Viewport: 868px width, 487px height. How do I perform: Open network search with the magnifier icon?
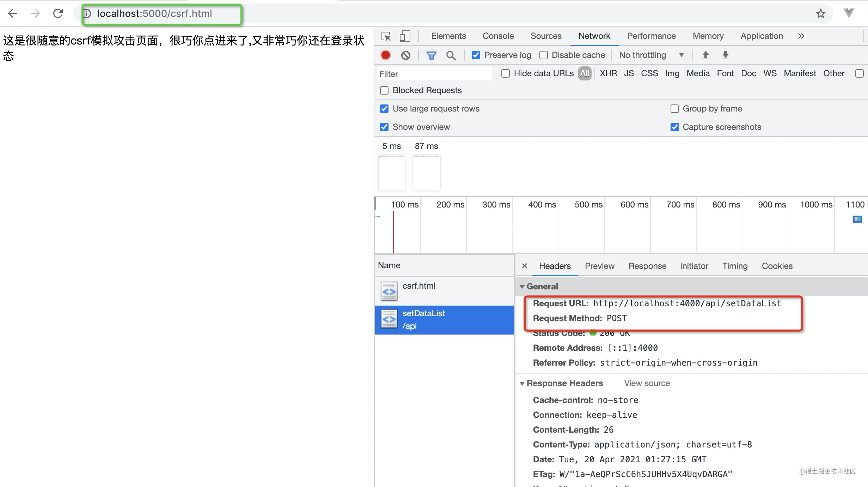[451, 55]
